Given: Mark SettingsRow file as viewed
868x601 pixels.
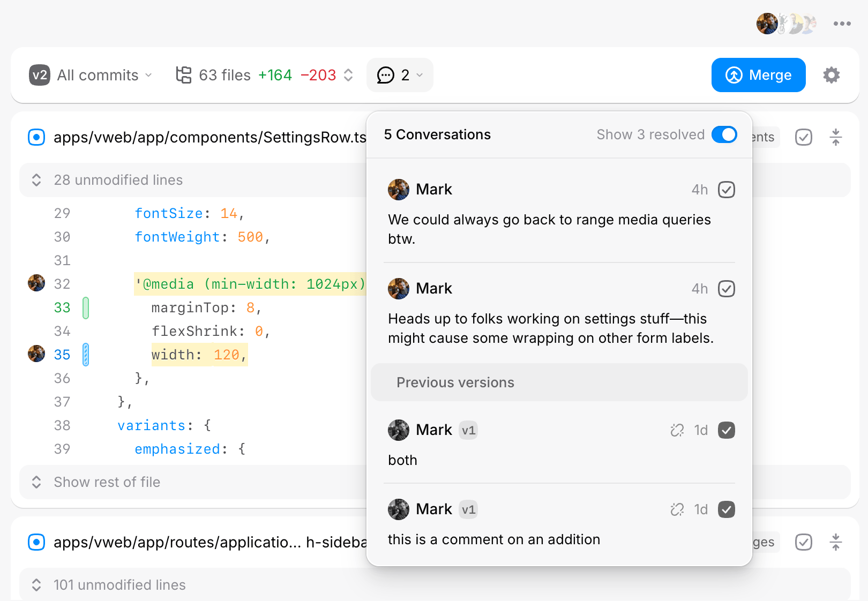Looking at the screenshot, I should 803,138.
